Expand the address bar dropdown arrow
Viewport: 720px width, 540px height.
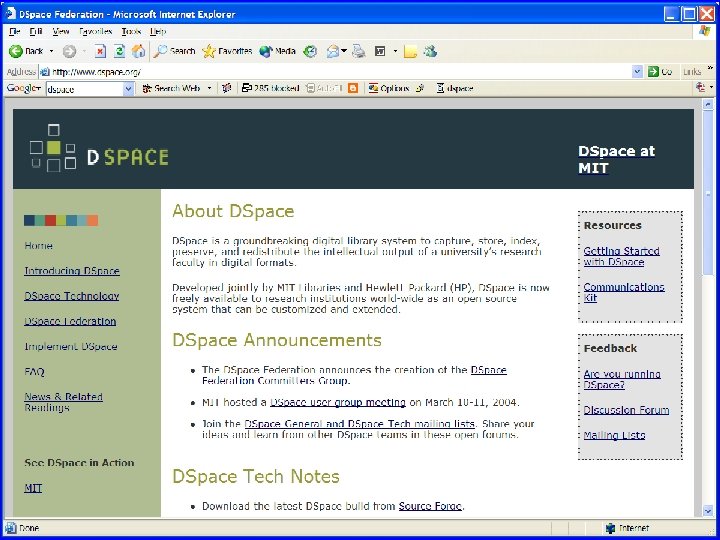[x=637, y=72]
